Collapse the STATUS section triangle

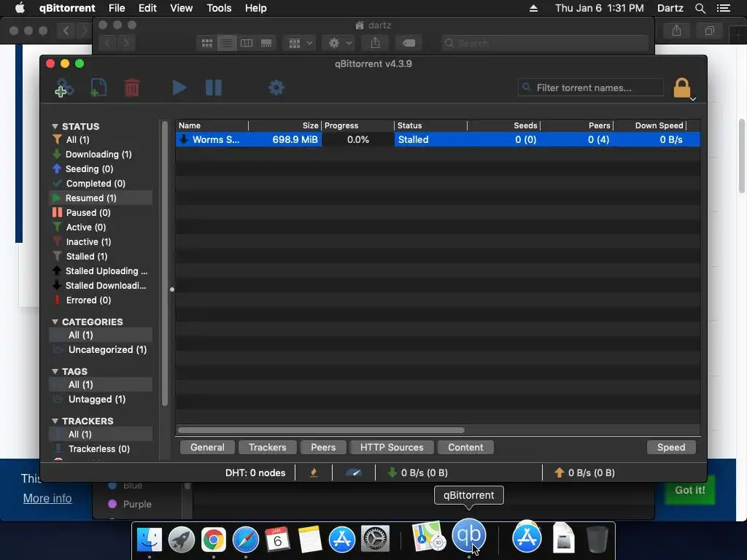[x=55, y=127]
